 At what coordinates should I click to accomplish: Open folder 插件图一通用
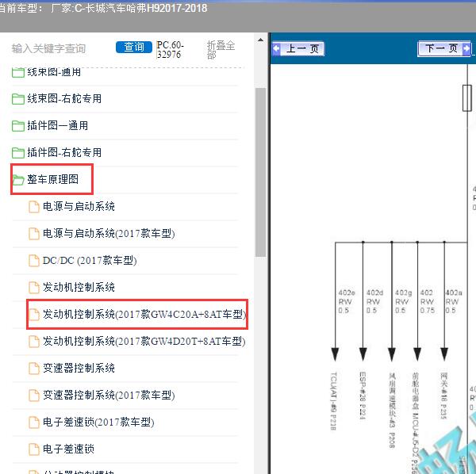(58, 125)
